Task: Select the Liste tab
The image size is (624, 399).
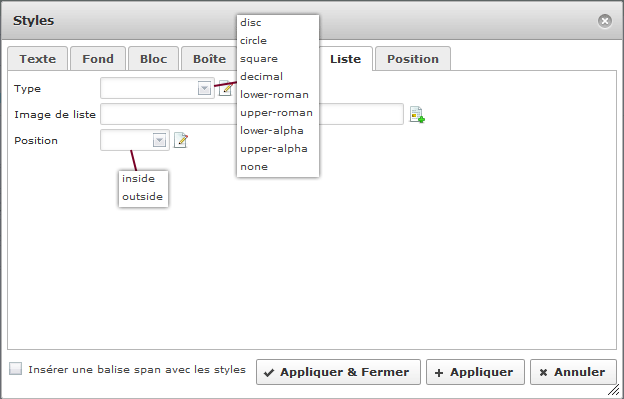Action: pos(345,59)
